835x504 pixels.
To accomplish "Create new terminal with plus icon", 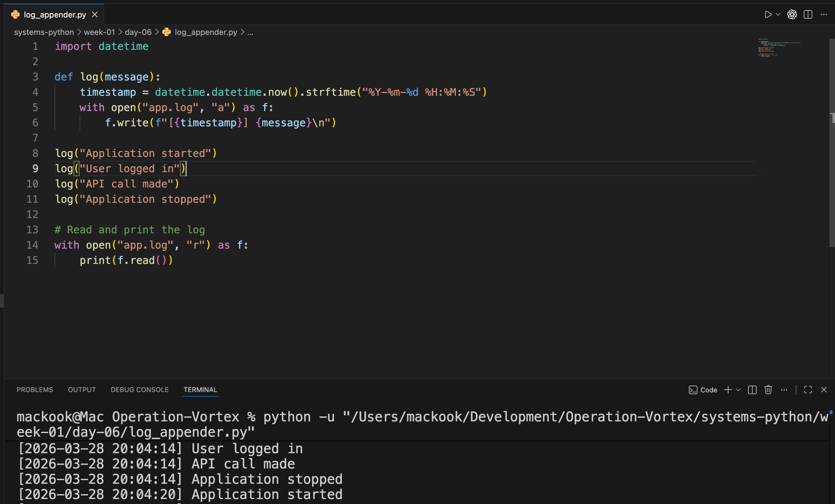I will [728, 390].
